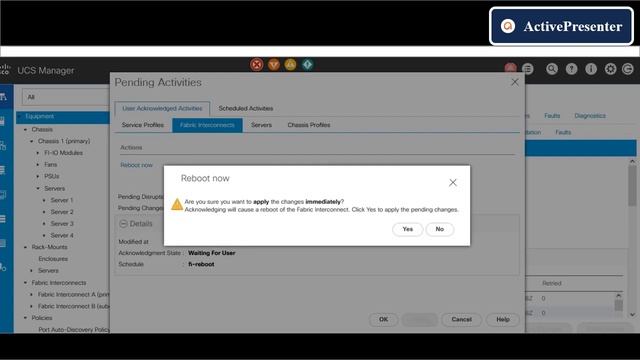This screenshot has width=640, height=360.
Task: Select the Fabric Interconnects sub-tab
Action: point(207,125)
